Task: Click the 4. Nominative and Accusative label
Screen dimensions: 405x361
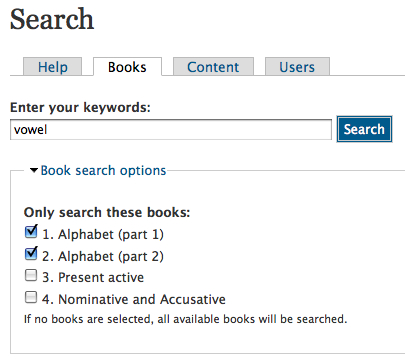Action: [134, 299]
